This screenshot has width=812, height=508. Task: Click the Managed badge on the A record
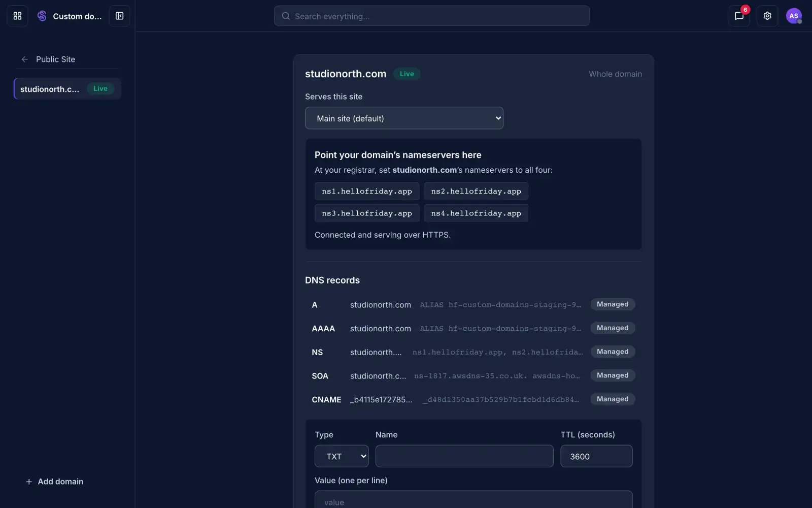tap(613, 304)
